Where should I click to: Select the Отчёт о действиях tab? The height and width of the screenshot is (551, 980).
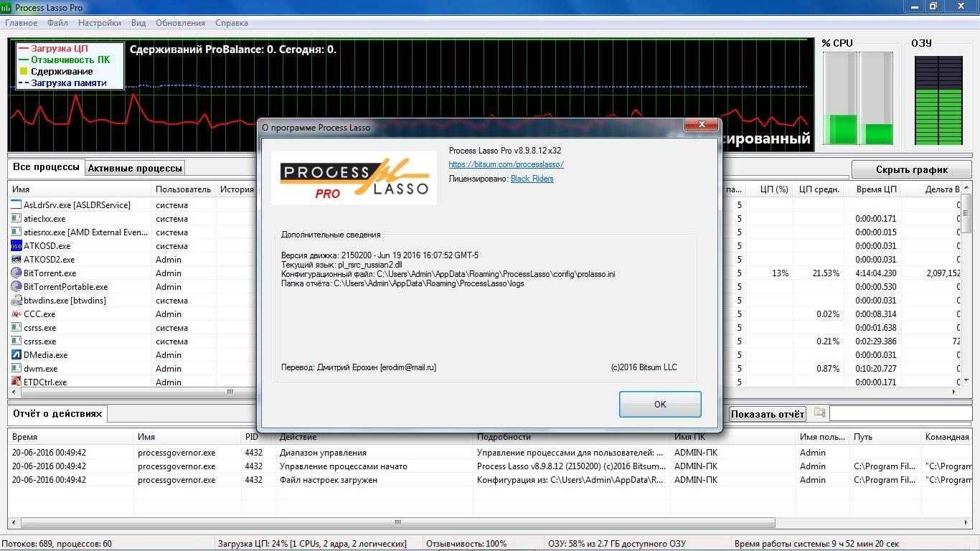[57, 414]
